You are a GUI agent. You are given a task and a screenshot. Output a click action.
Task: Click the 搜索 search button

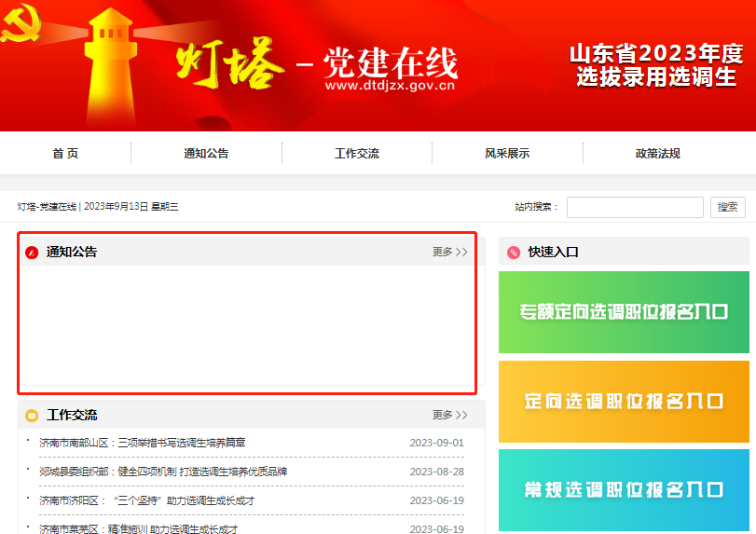point(727,207)
